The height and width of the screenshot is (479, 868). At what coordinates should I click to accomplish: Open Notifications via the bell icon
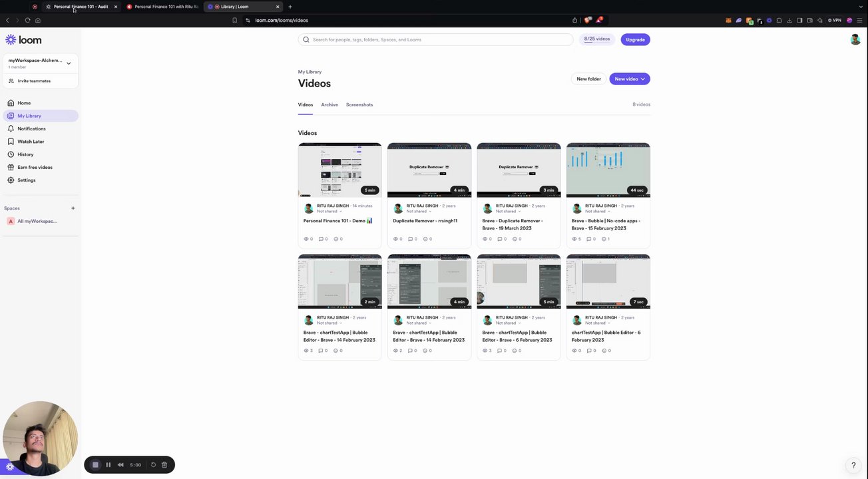11,128
